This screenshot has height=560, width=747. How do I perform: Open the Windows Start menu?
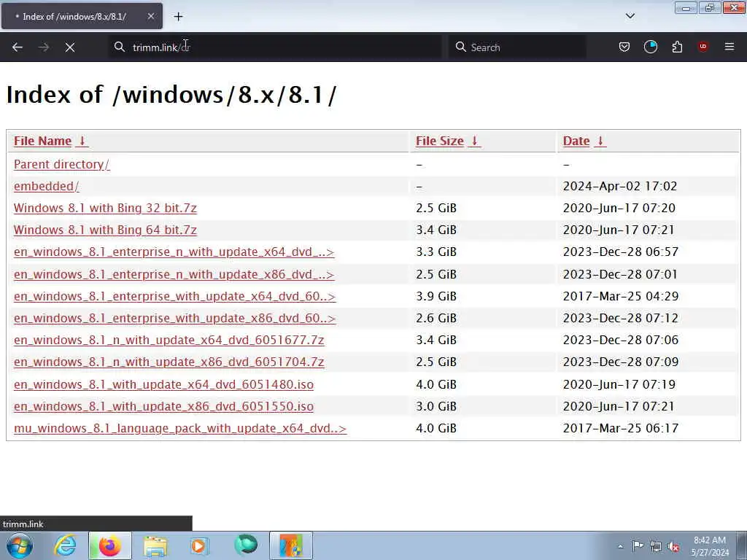click(x=20, y=545)
